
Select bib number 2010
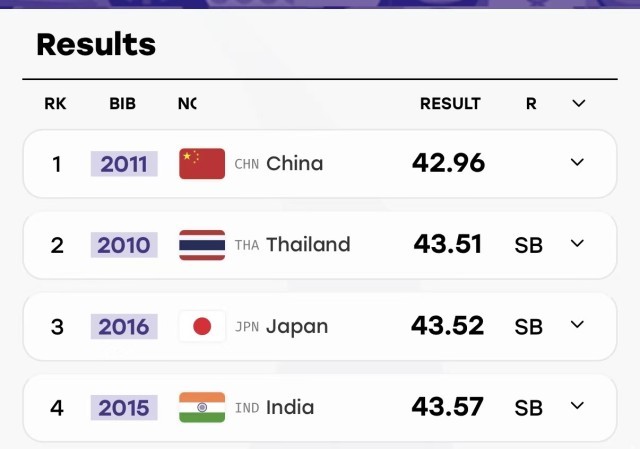(124, 245)
